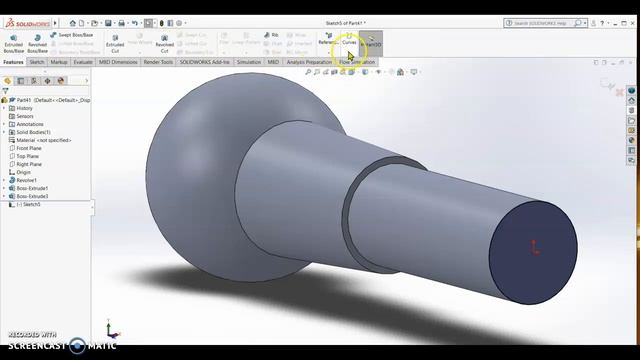Expand the Solid Bodies(1) node
The height and width of the screenshot is (360, 640).
pyautogui.click(x=4, y=132)
